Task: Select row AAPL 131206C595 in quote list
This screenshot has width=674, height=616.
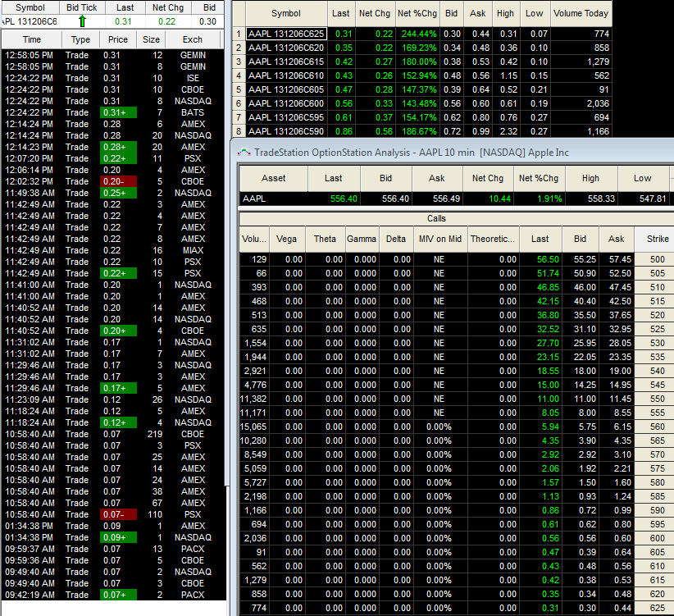Action: point(422,117)
